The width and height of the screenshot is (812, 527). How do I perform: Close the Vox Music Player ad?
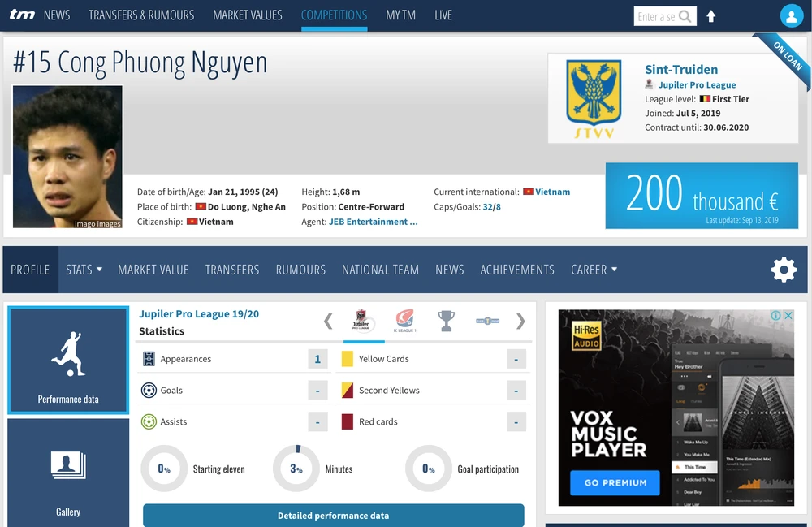788,316
